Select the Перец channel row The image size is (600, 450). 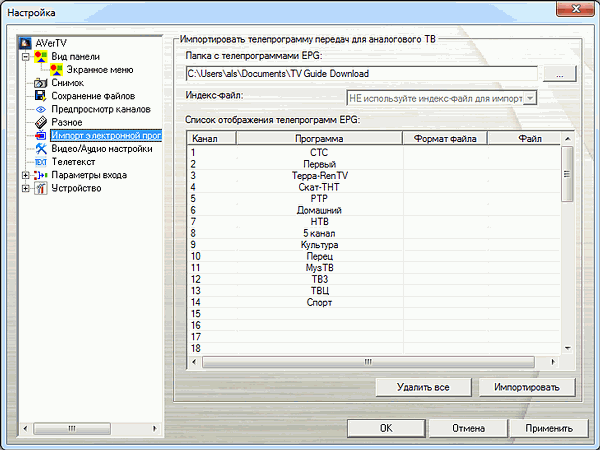(374, 256)
